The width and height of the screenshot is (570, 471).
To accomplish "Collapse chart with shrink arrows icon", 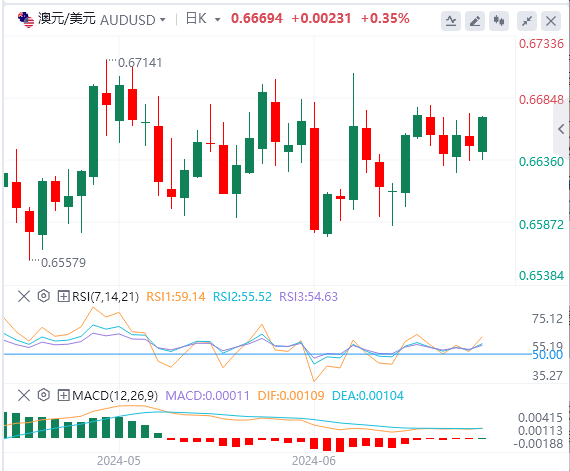I will pyautogui.click(x=527, y=21).
